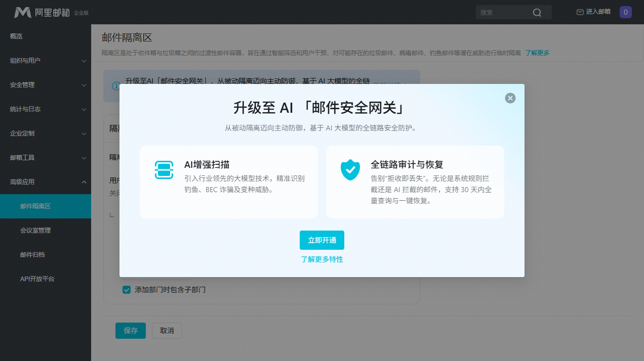Click the purple notification badge showing 0

point(626,12)
